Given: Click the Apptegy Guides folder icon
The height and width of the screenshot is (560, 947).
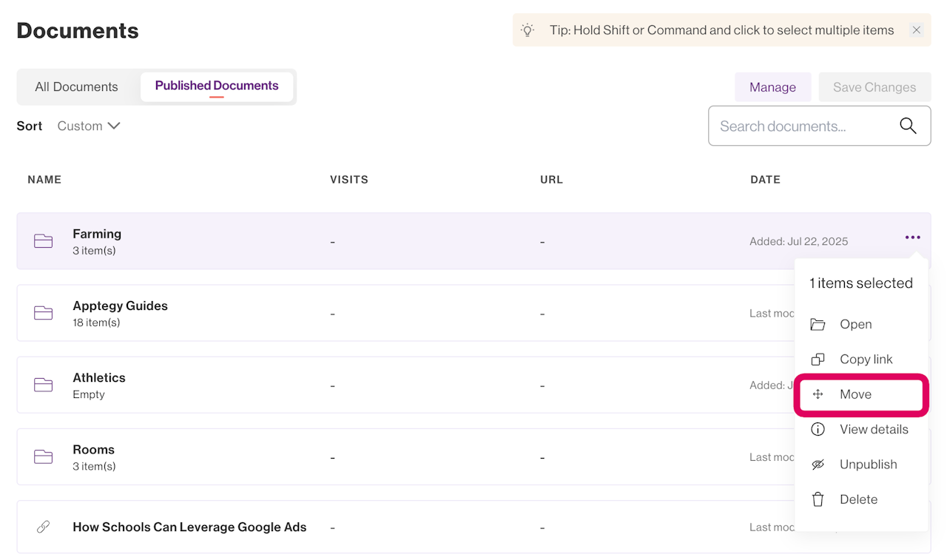Looking at the screenshot, I should pyautogui.click(x=44, y=313).
